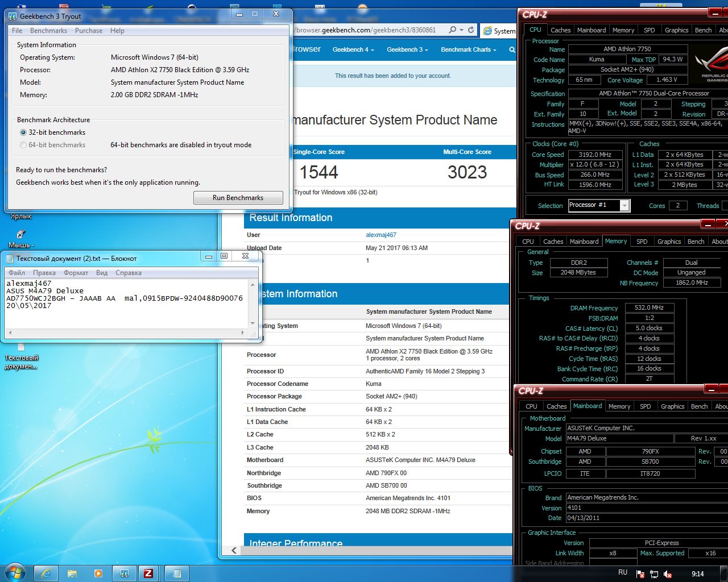Switch to Graphics tab in top CPU-Z window
Viewport: 728px width, 582px height.
click(x=676, y=30)
